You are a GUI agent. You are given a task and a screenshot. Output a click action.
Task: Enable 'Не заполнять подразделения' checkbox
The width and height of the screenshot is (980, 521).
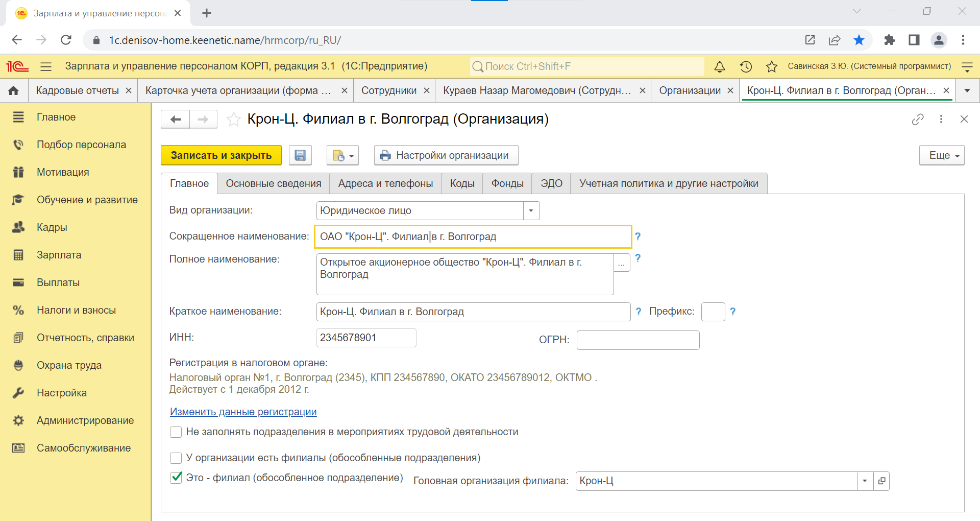[x=176, y=432]
